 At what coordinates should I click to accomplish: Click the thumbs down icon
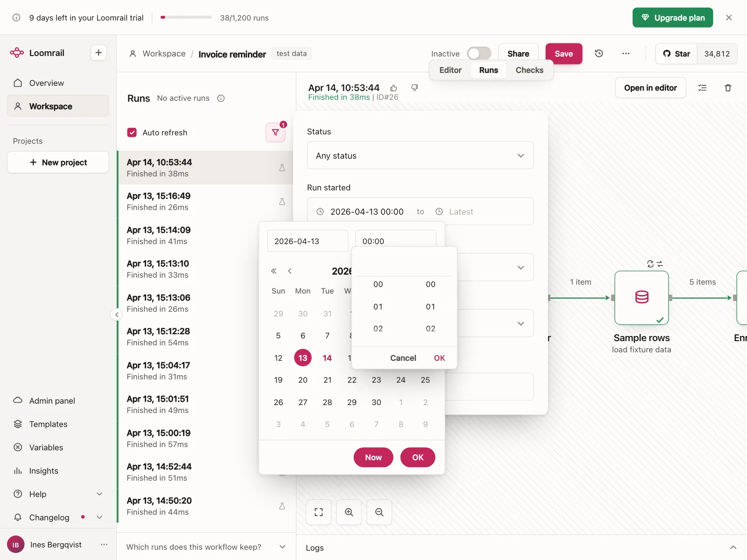[414, 88]
